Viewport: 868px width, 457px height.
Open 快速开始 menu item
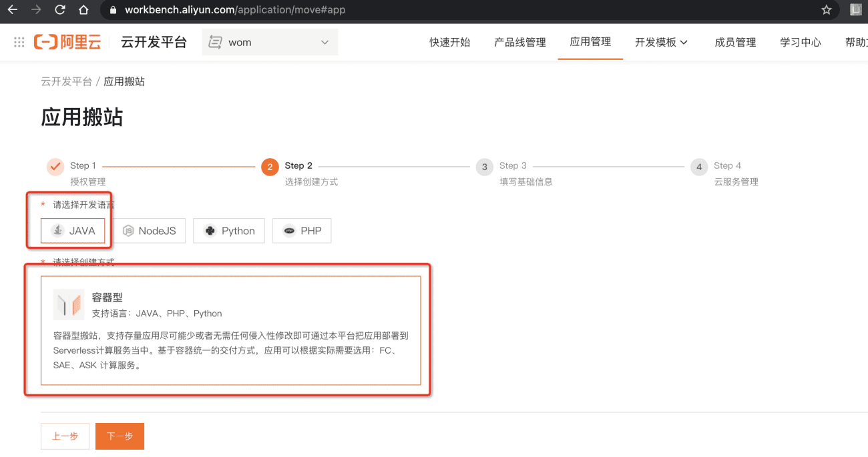pyautogui.click(x=450, y=42)
